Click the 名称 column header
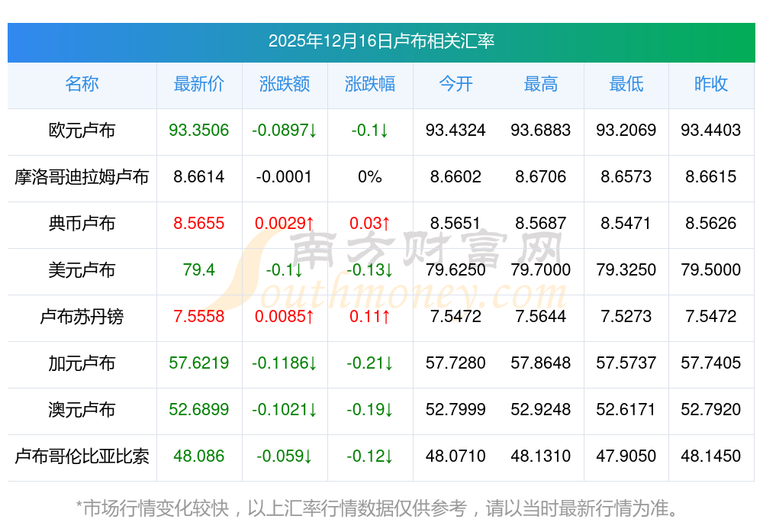763x532 pixels. (82, 84)
